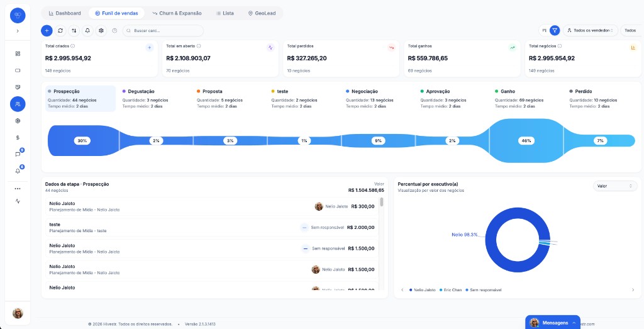Select the Perdido stage
The image size is (644, 329).
pos(602,99)
